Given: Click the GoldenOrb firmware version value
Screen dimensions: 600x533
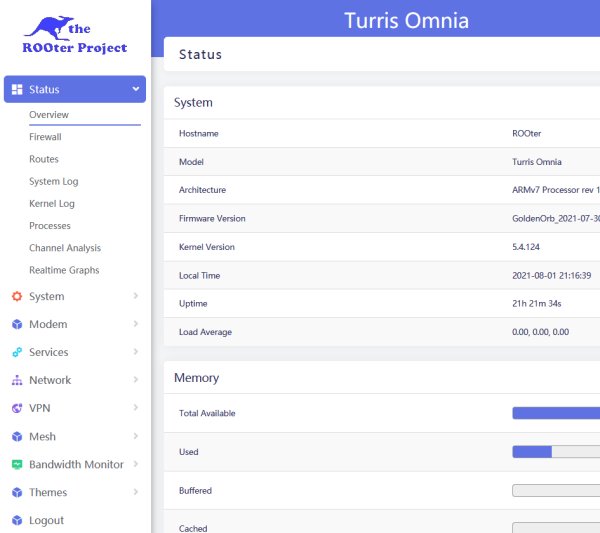Looking at the screenshot, I should (556, 218).
